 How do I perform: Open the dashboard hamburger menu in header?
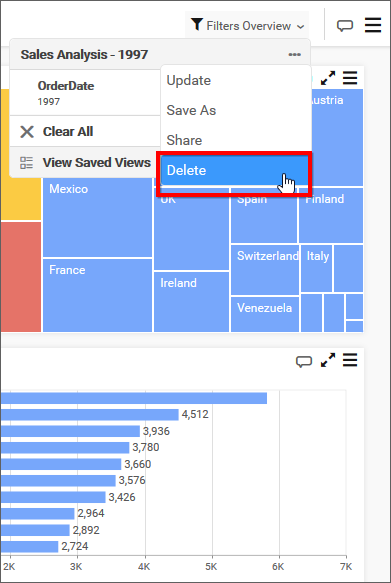[x=373, y=25]
